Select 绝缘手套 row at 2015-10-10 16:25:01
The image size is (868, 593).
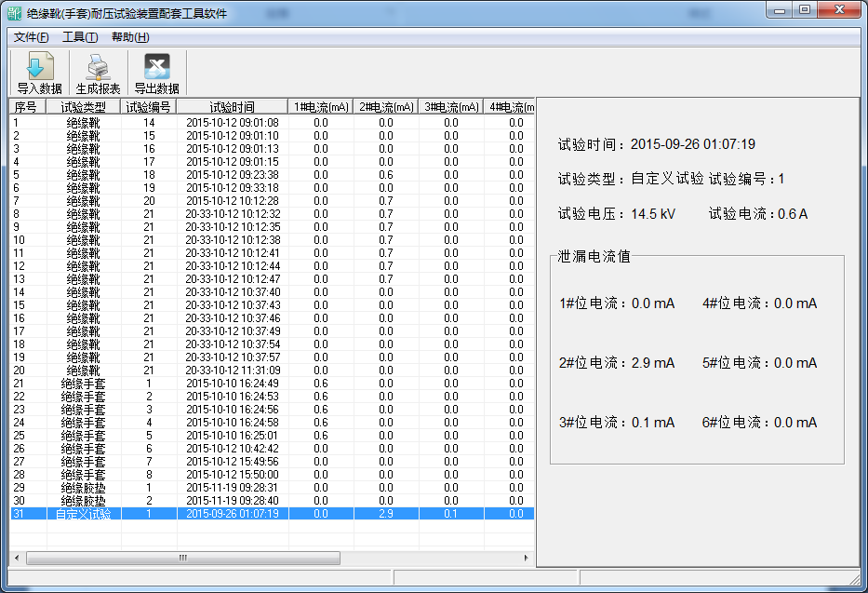coord(272,435)
